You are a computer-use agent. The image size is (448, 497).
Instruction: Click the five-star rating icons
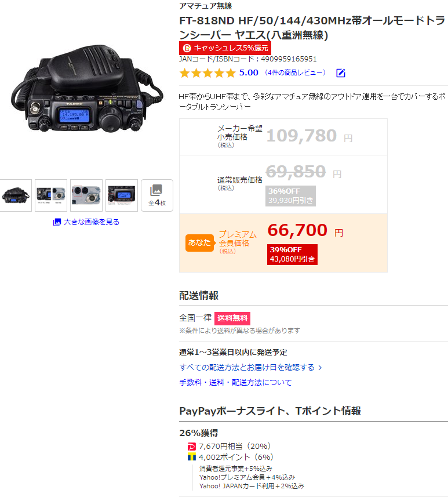click(x=207, y=73)
